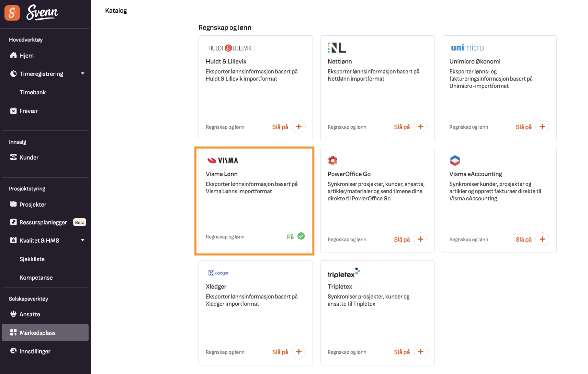The image size is (588, 374).
Task: Turn on PowerOffice Go integration plus
Action: [x=420, y=239]
